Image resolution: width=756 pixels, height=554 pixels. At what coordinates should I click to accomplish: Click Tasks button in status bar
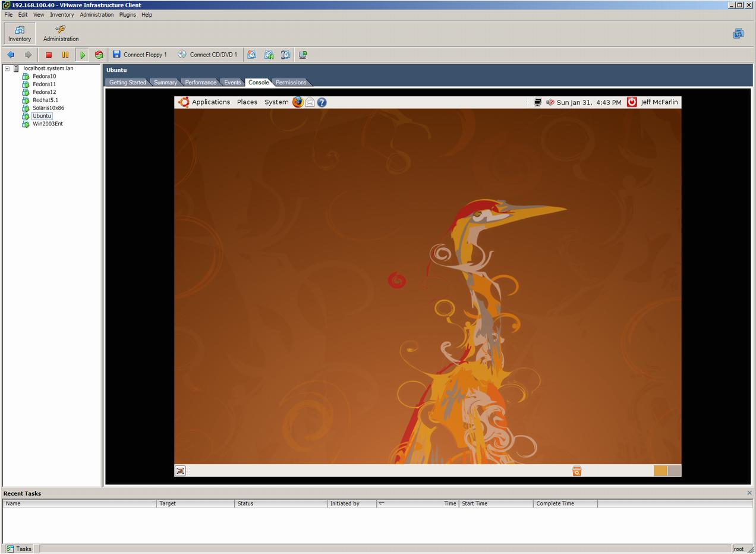[19, 549]
